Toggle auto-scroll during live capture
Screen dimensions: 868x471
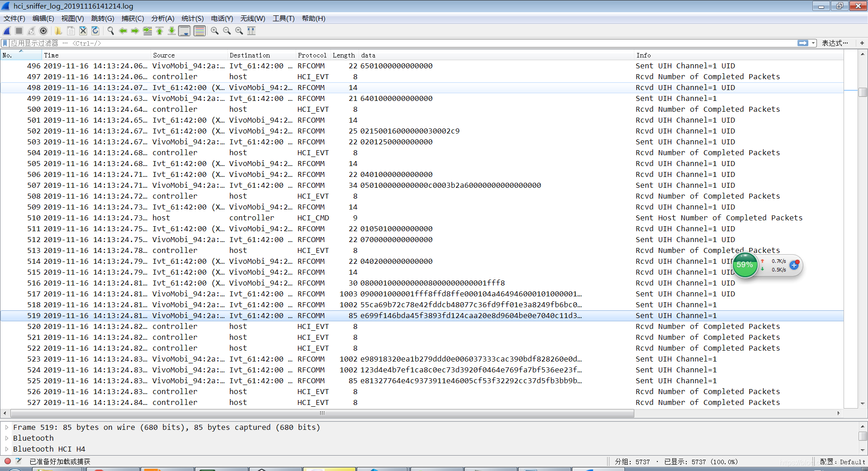184,31
